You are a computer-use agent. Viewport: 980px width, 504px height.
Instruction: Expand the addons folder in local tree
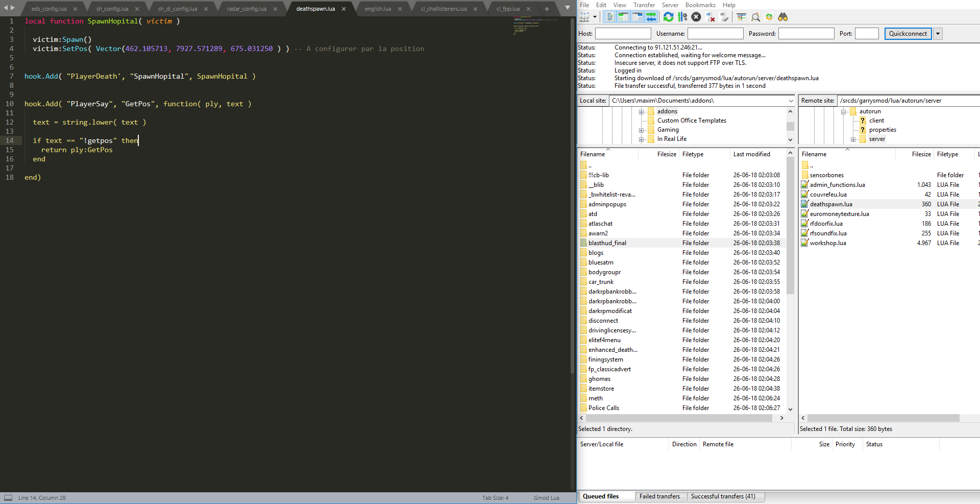point(642,112)
